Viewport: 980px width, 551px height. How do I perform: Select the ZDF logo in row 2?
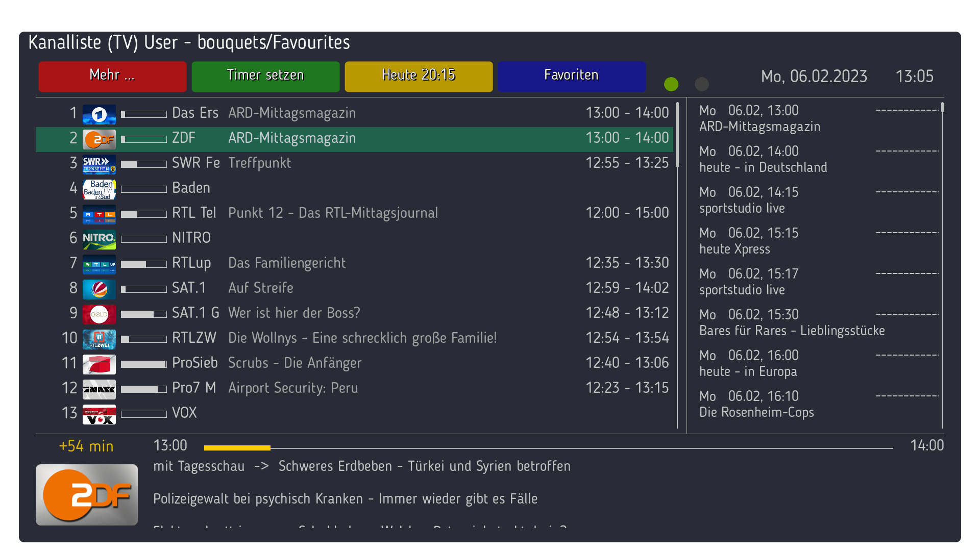pos(99,139)
